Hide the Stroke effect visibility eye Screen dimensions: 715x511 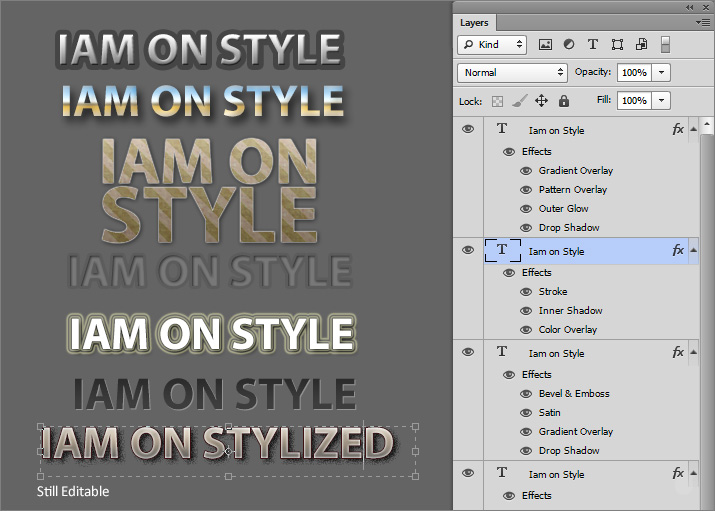[526, 292]
